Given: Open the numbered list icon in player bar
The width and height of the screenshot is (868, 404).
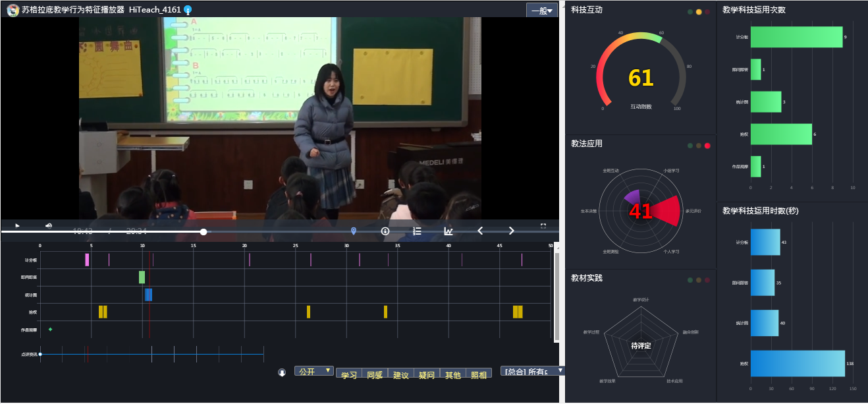Looking at the screenshot, I should coord(417,231).
